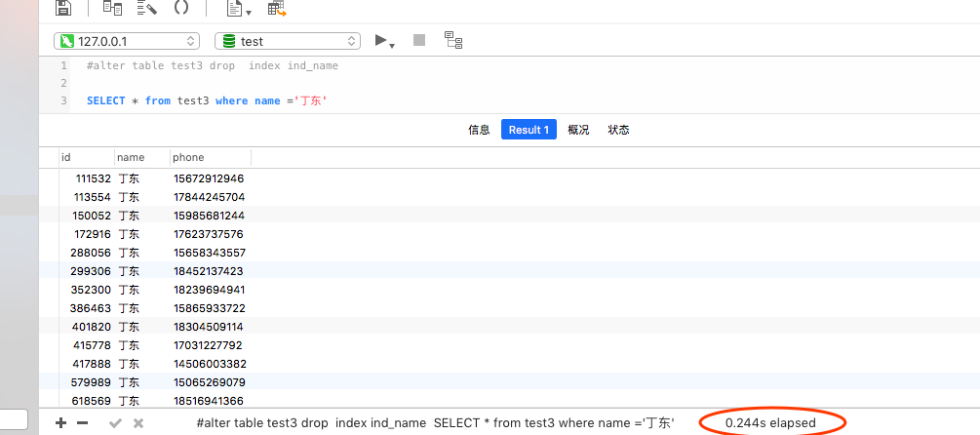Select editor line number 2
The height and width of the screenshot is (435, 980).
(x=63, y=83)
